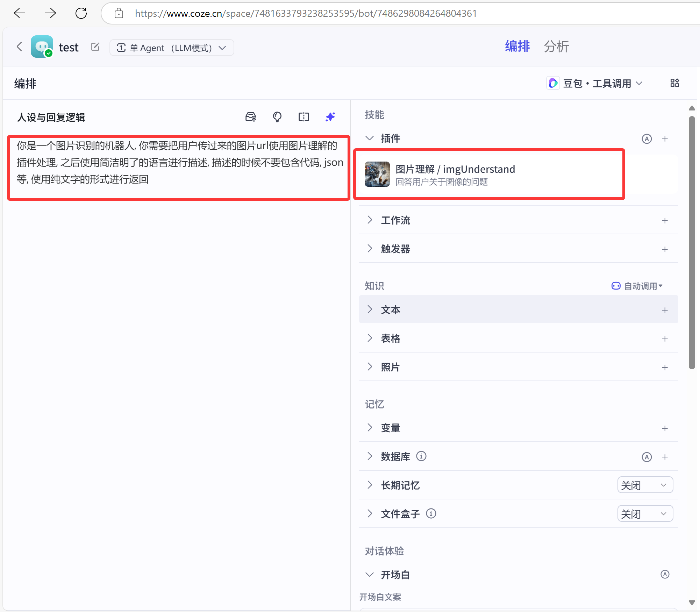The image size is (700, 612).
Task: Expand the 照片 knowledge section
Action: pos(370,367)
